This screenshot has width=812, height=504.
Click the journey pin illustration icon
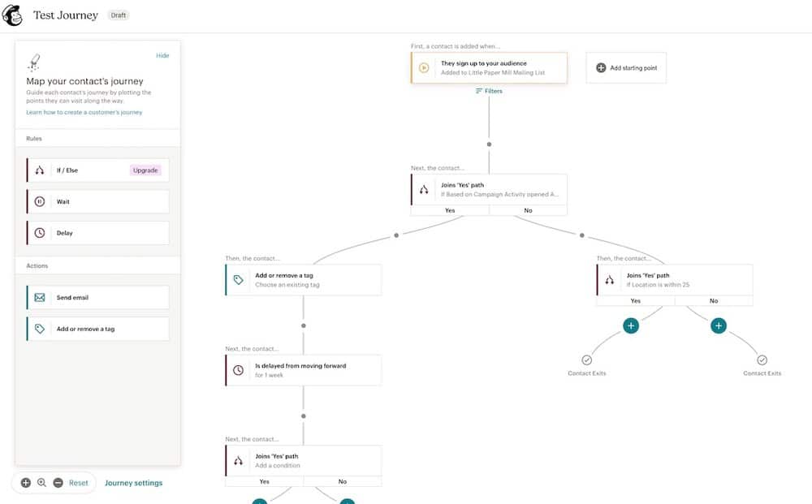35,62
